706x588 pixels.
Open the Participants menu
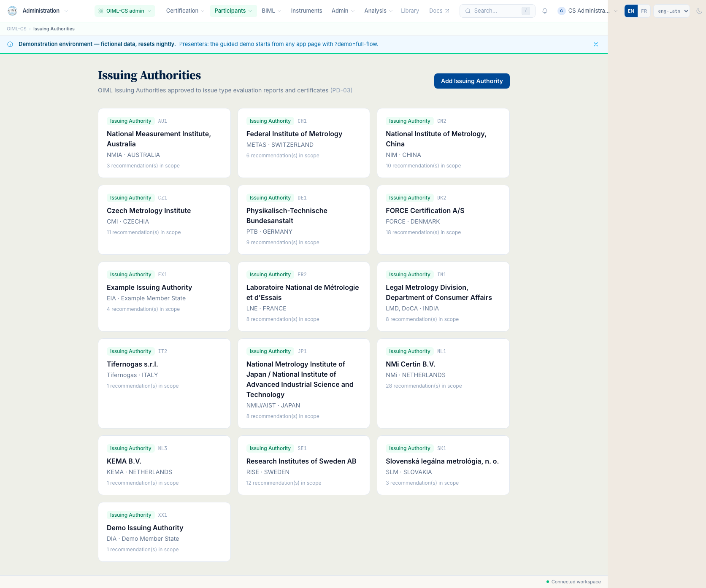pyautogui.click(x=233, y=11)
